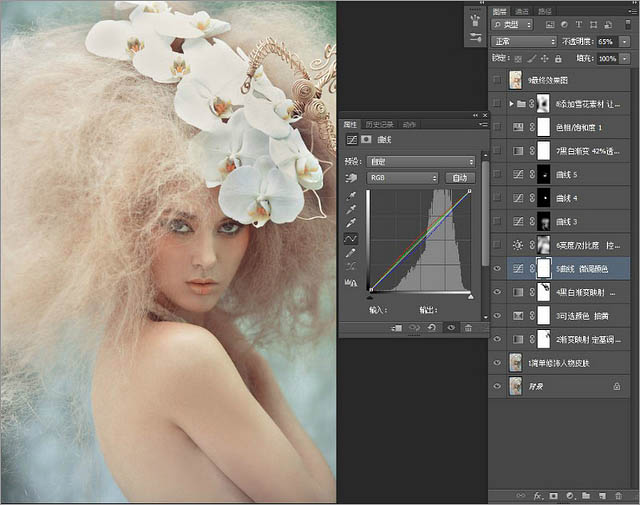Open the 正常 blend mode dropdown

point(524,41)
